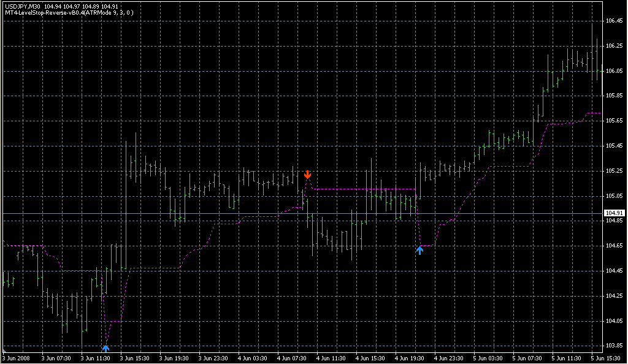Click the 105.65 price axis label
The image size is (628, 364).
click(x=614, y=121)
